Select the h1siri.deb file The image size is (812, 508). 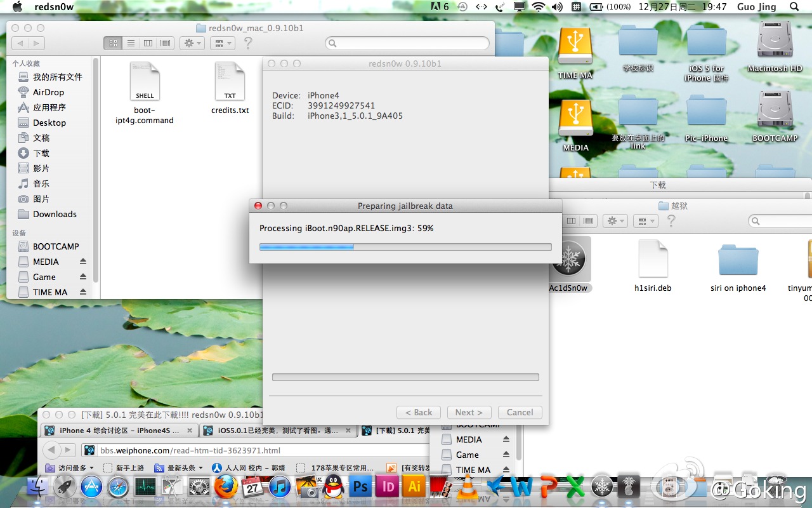tap(653, 259)
